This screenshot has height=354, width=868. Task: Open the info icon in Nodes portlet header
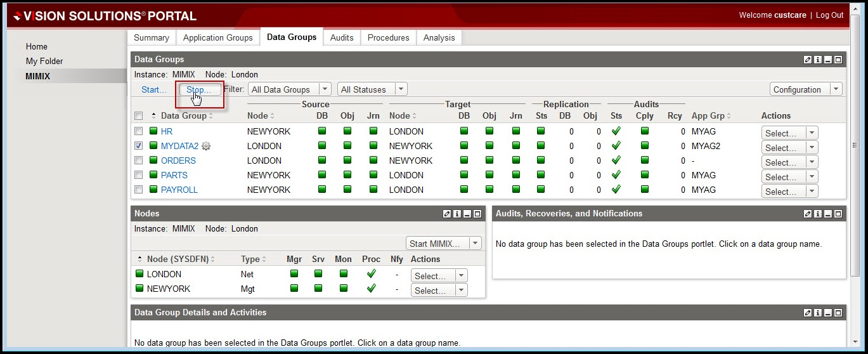457,214
